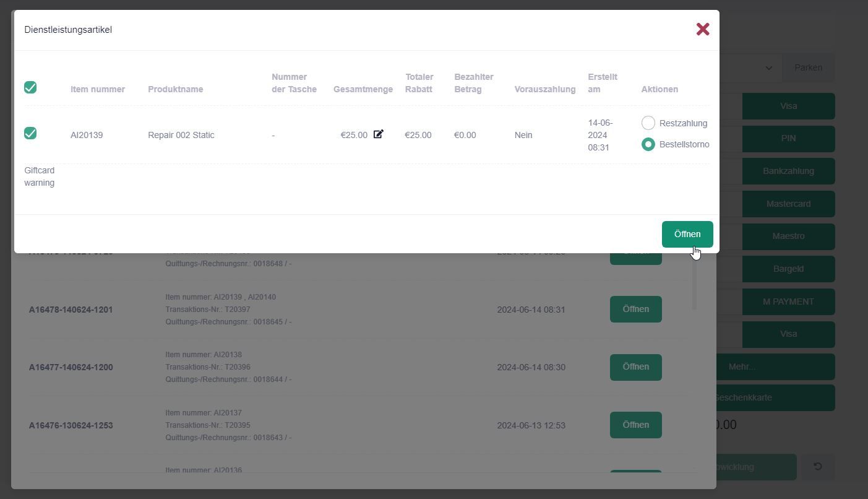
Task: Click the Giftcard warning text
Action: point(40,176)
